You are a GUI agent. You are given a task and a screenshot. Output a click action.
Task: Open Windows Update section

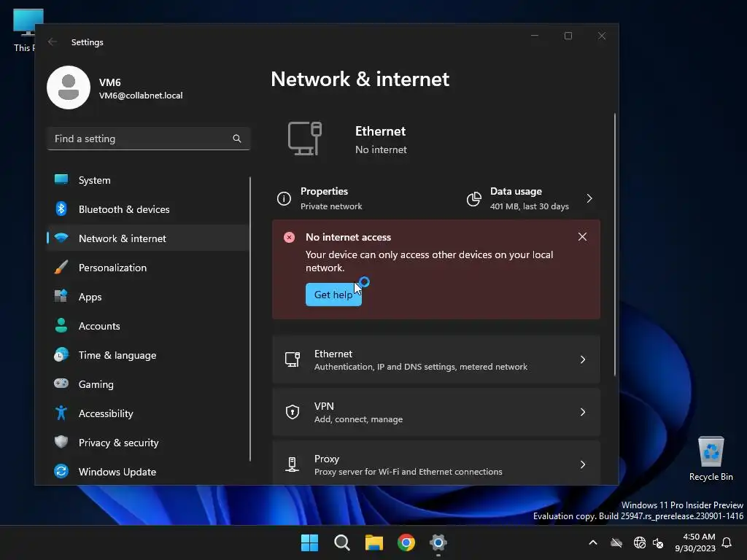click(147, 472)
